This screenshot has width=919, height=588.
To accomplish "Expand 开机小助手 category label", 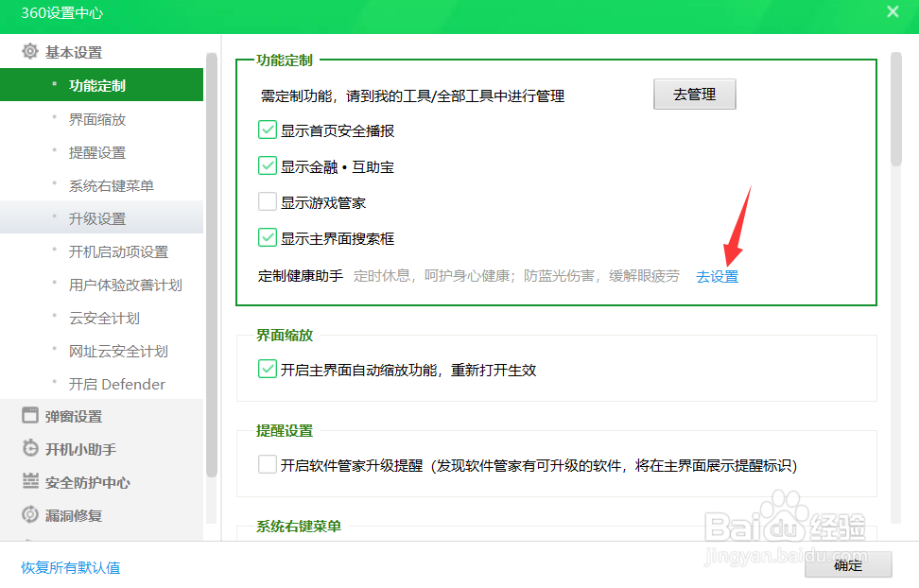I will (81, 449).
